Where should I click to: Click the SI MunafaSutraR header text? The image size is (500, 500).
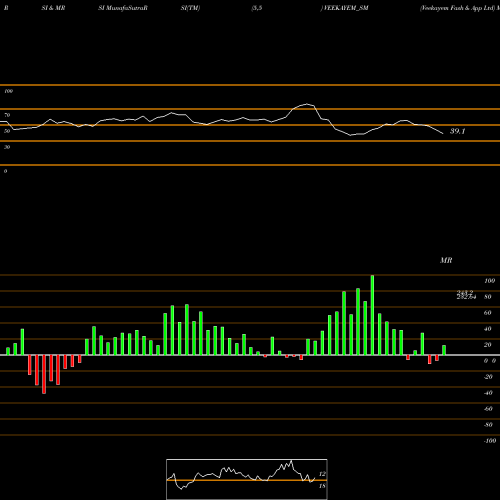(123, 8)
